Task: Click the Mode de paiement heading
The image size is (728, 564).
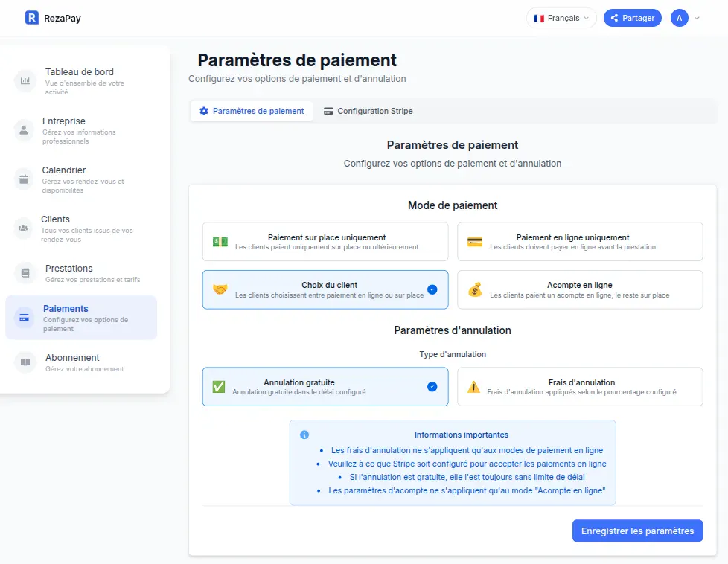Action: (x=453, y=205)
